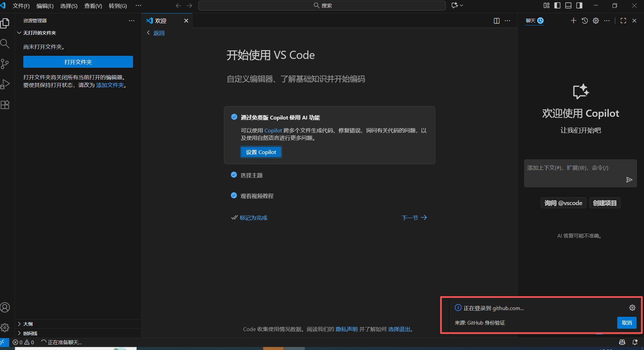Click the 创建项目 suggestion

605,203
